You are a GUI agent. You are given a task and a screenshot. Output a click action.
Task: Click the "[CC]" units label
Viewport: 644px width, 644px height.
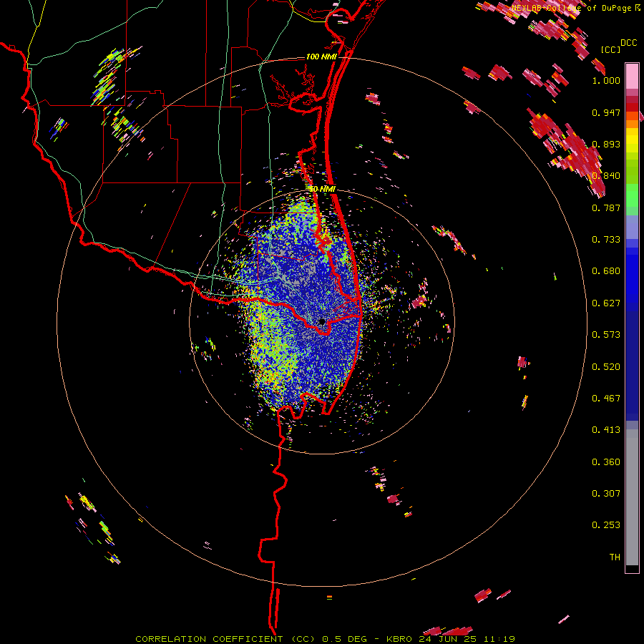pos(610,49)
